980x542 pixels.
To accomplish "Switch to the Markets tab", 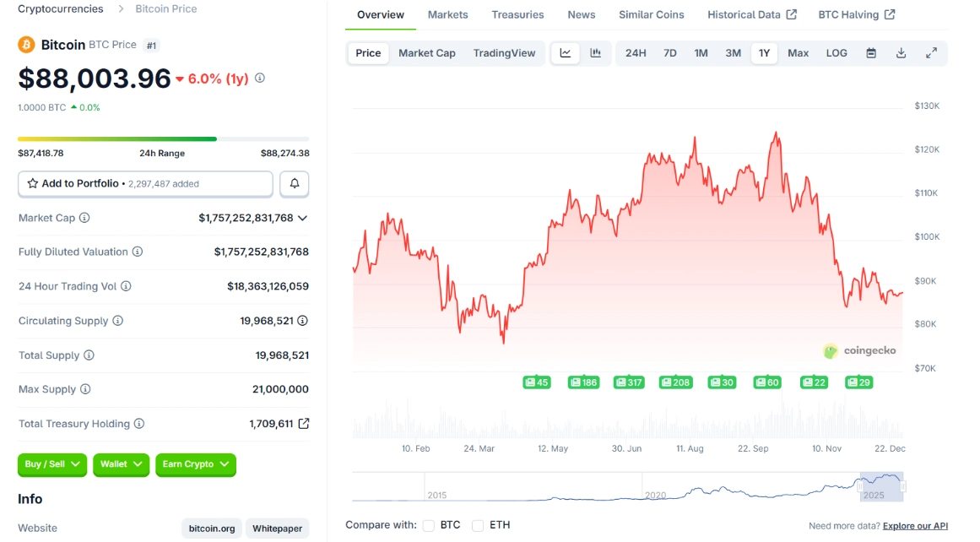I will 447,14.
